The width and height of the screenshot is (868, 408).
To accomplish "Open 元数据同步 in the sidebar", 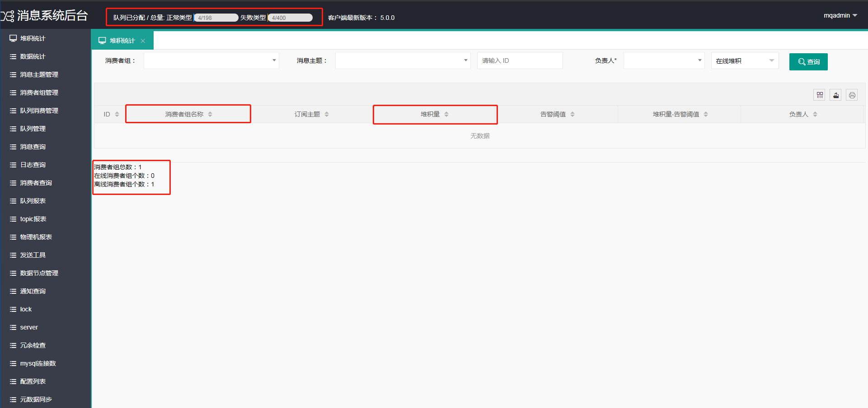I will pos(45,399).
